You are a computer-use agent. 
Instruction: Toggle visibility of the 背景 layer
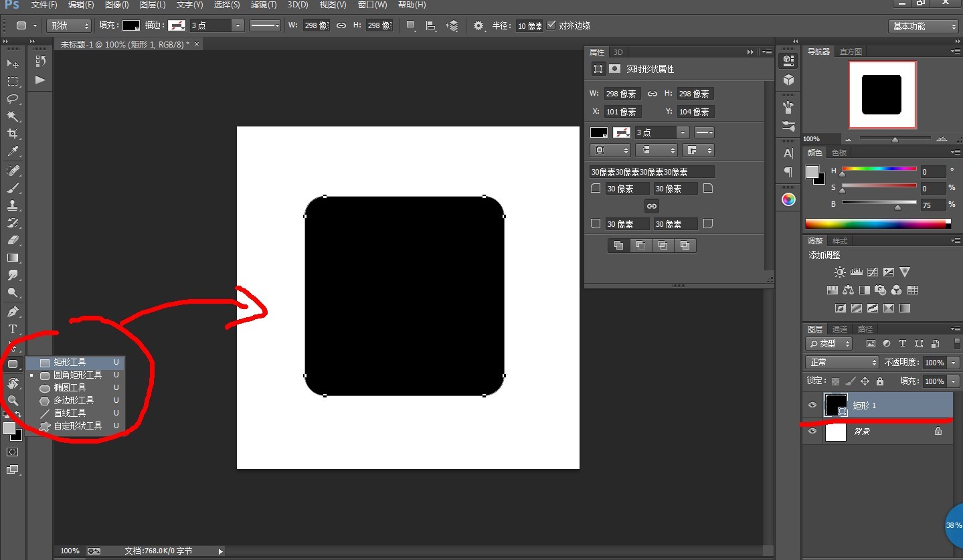pyautogui.click(x=812, y=432)
